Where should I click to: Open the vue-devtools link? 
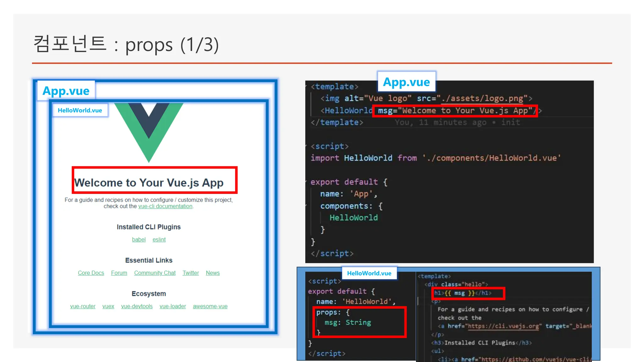tap(137, 306)
